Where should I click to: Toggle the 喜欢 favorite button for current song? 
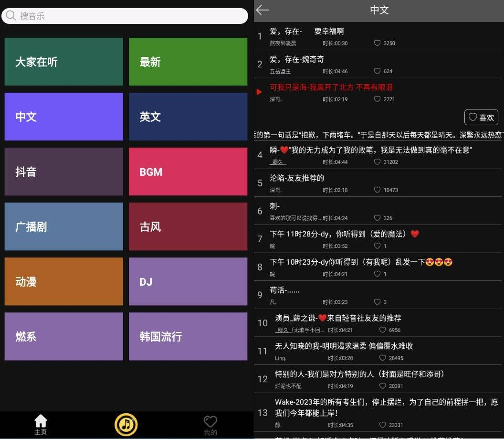(481, 117)
